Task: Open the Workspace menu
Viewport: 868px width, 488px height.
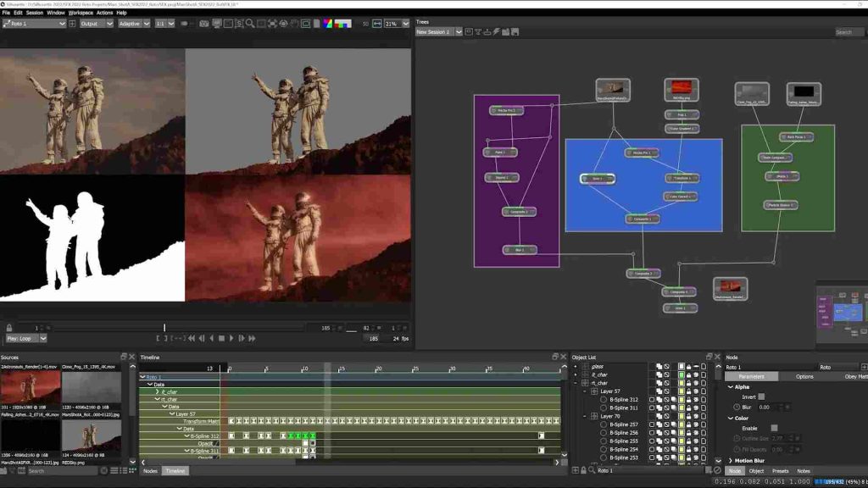Action: click(81, 13)
